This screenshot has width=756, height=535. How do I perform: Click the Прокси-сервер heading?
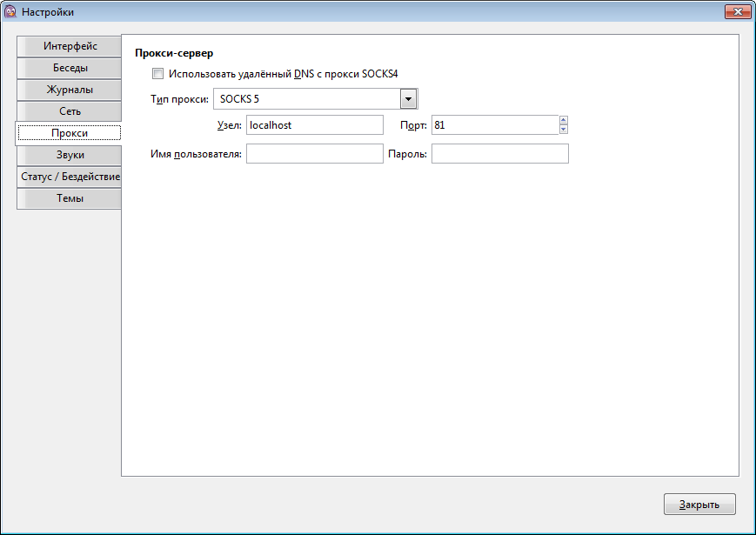[174, 53]
